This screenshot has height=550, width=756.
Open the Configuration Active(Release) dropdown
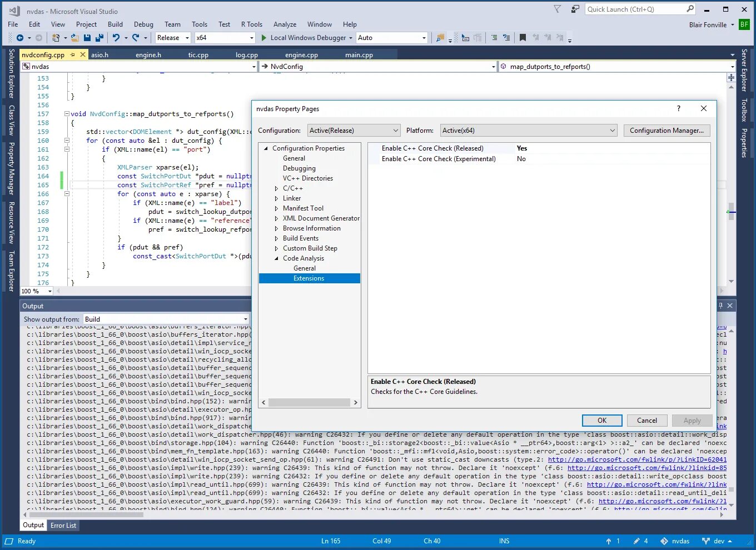pyautogui.click(x=354, y=131)
